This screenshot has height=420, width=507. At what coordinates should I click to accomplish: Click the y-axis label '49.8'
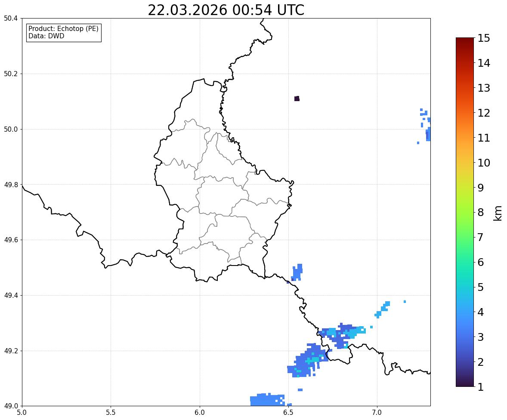(11, 185)
